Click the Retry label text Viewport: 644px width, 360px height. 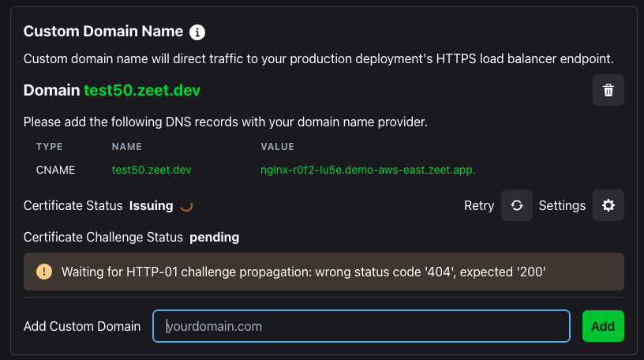pyautogui.click(x=479, y=205)
